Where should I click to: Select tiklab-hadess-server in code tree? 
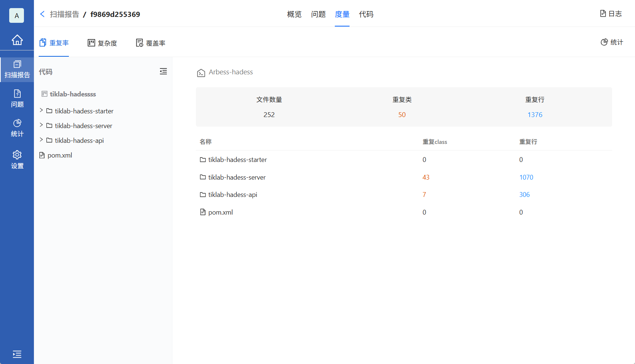coord(84,126)
